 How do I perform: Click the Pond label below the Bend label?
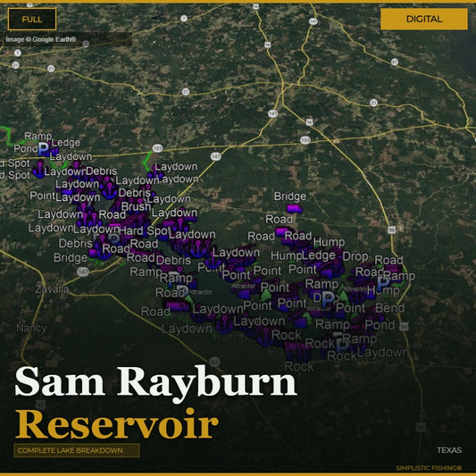pyautogui.click(x=380, y=325)
